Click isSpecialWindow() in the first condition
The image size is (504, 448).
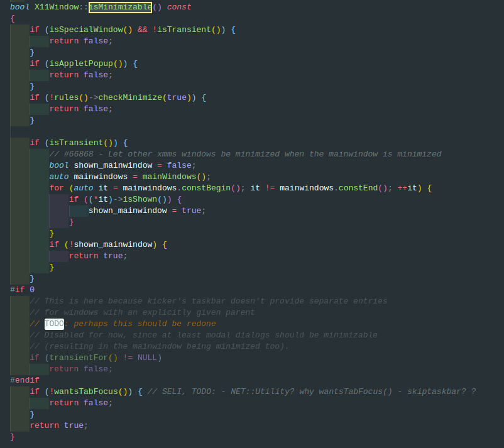[90, 30]
